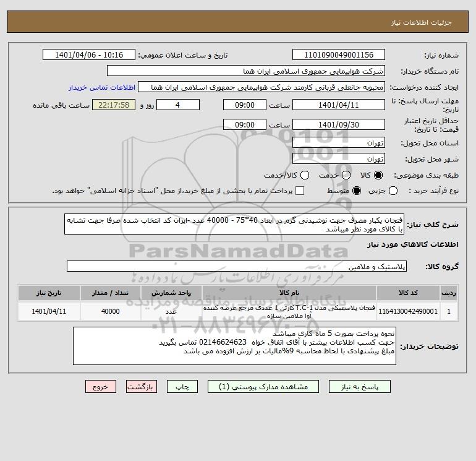Screen dimensions: 476x461
Task: Click the گروه کالا field
Action: [237, 267]
